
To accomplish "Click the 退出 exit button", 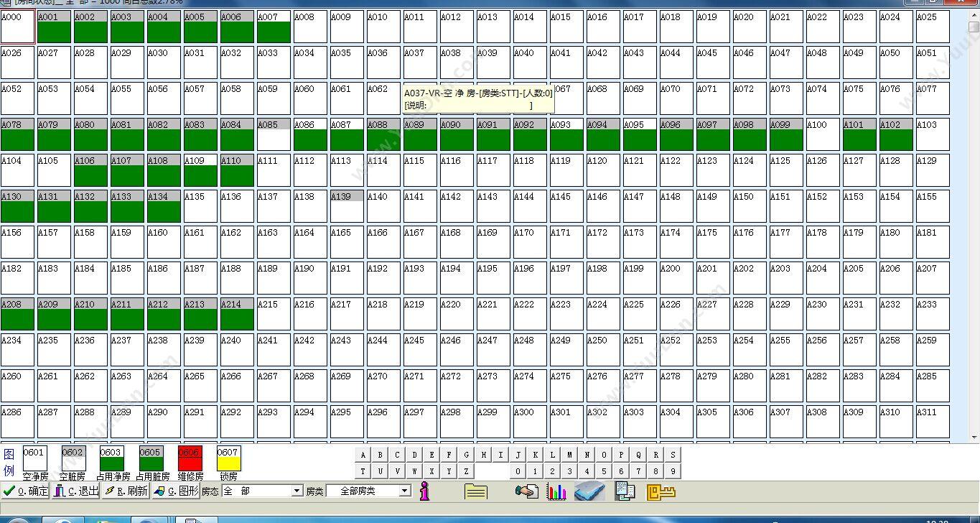I will pos(76,491).
